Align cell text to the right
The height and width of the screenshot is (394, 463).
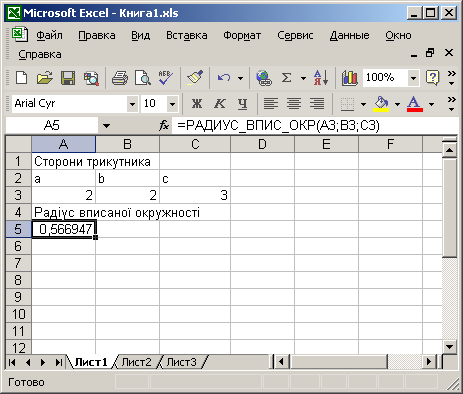point(317,104)
